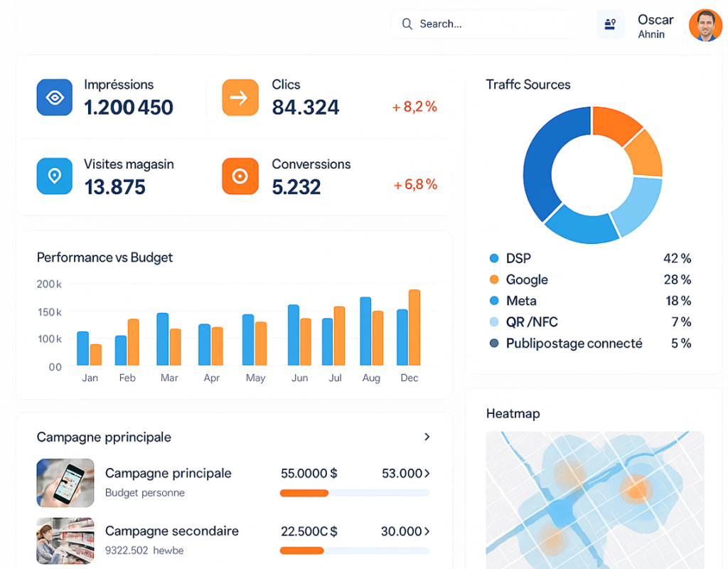
Task: Click the Impressions eye icon
Action: [x=55, y=97]
